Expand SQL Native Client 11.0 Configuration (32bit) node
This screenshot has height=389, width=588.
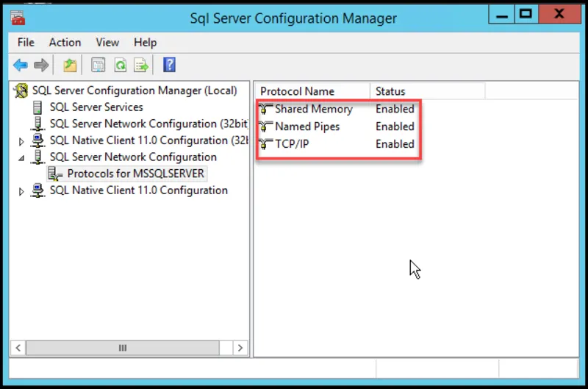pos(21,141)
